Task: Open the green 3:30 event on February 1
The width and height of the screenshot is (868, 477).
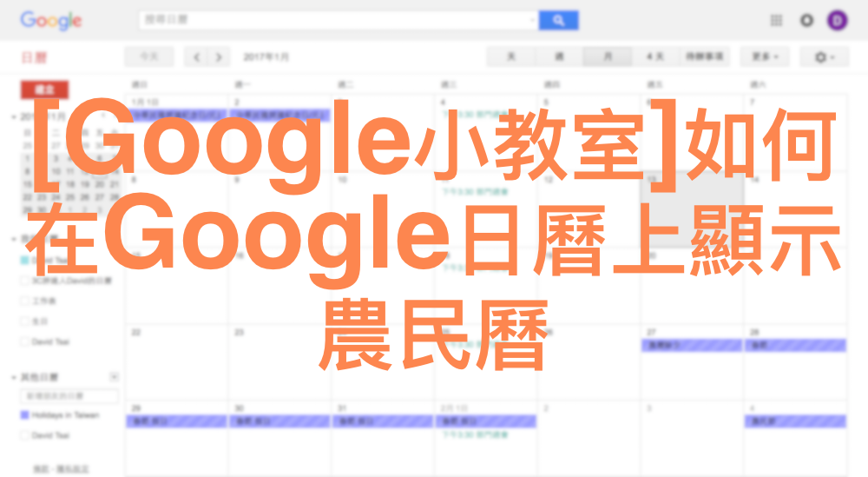Action: point(475,435)
